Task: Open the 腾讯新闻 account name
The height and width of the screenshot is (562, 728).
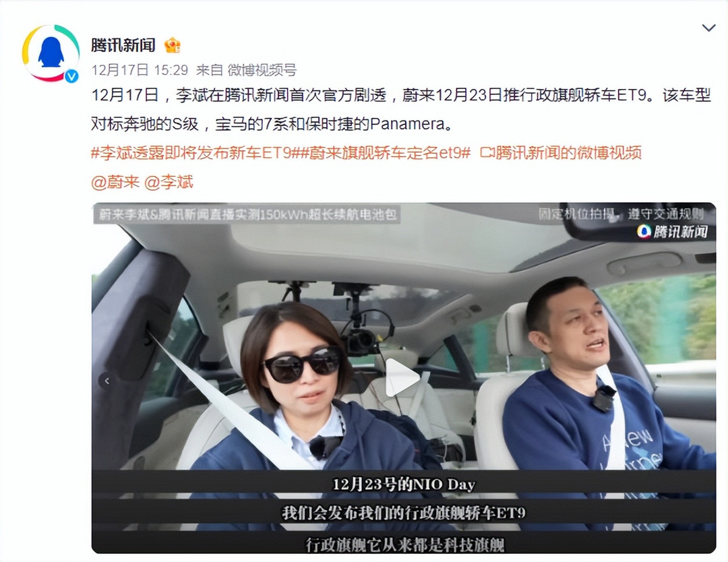Action: 123,45
